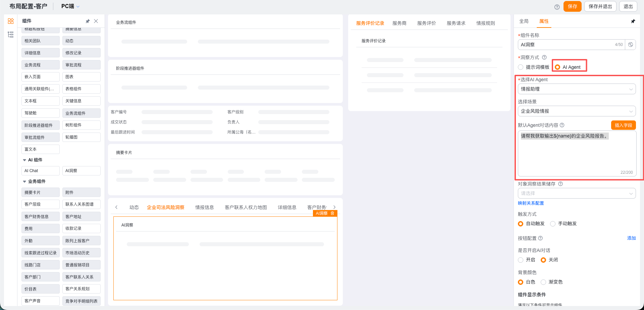
Task: Open 情报规则 tab
Action: (x=486, y=23)
